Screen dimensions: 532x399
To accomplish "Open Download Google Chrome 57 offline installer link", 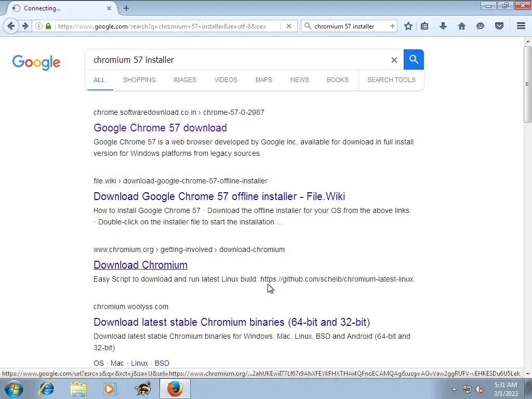I will (219, 196).
